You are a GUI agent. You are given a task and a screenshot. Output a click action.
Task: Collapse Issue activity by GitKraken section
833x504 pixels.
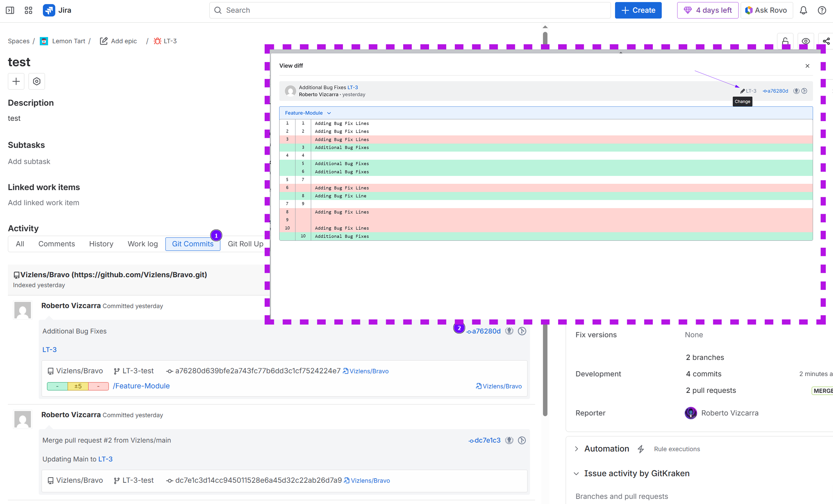click(x=577, y=473)
